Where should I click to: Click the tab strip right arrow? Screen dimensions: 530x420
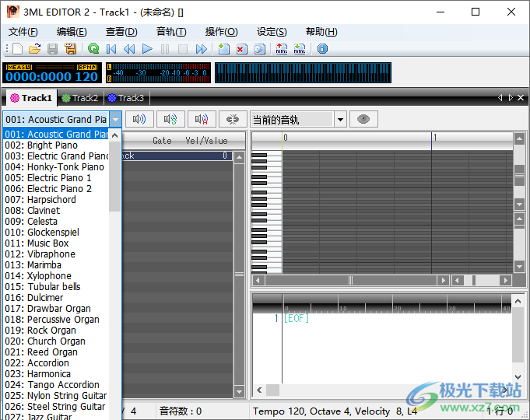511,98
